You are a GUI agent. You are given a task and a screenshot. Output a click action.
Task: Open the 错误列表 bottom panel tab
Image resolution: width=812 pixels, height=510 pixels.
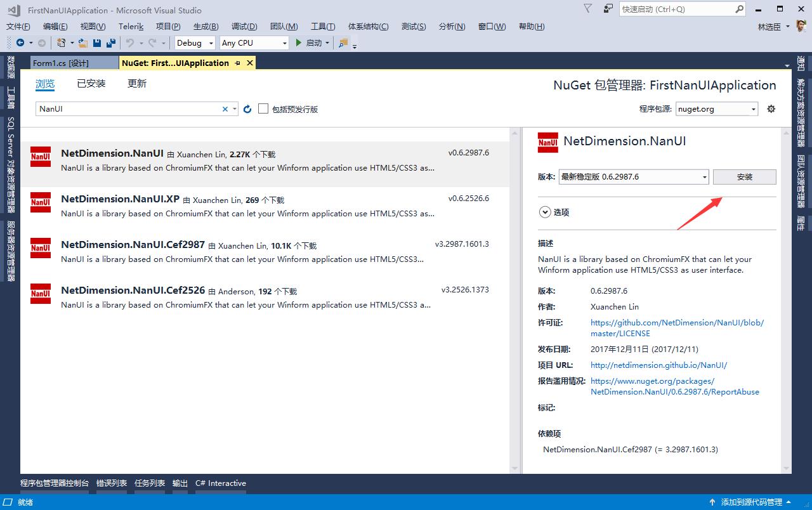tap(112, 483)
